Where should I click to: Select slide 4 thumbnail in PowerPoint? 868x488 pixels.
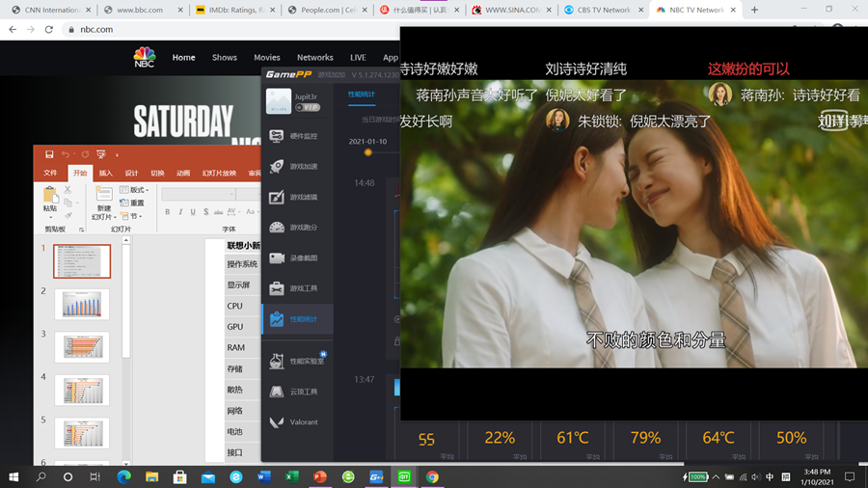(82, 390)
